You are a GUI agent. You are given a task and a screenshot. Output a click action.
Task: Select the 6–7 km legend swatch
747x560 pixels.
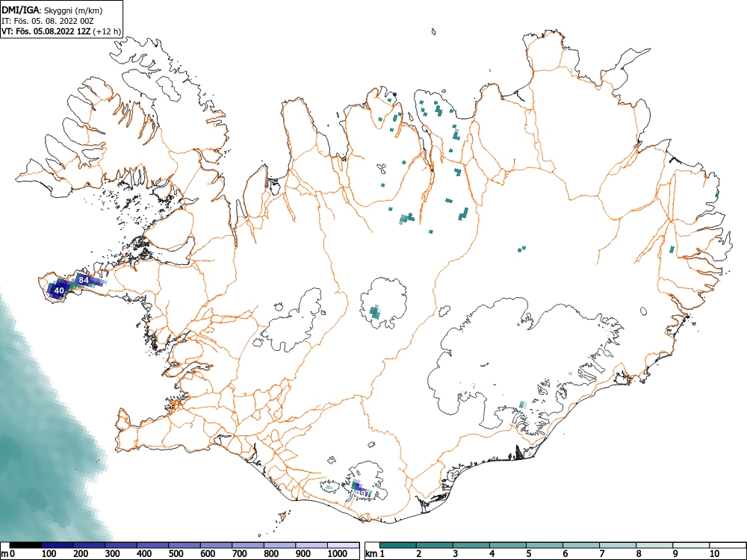(581, 545)
